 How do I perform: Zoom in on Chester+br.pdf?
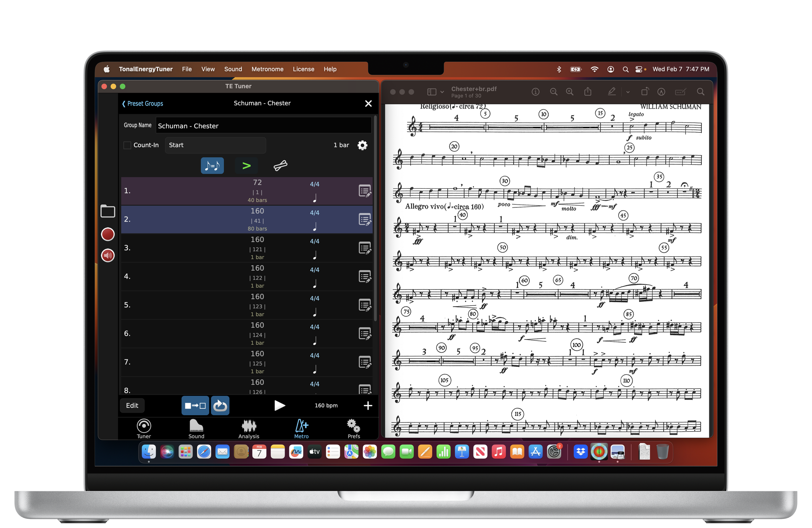tap(569, 92)
